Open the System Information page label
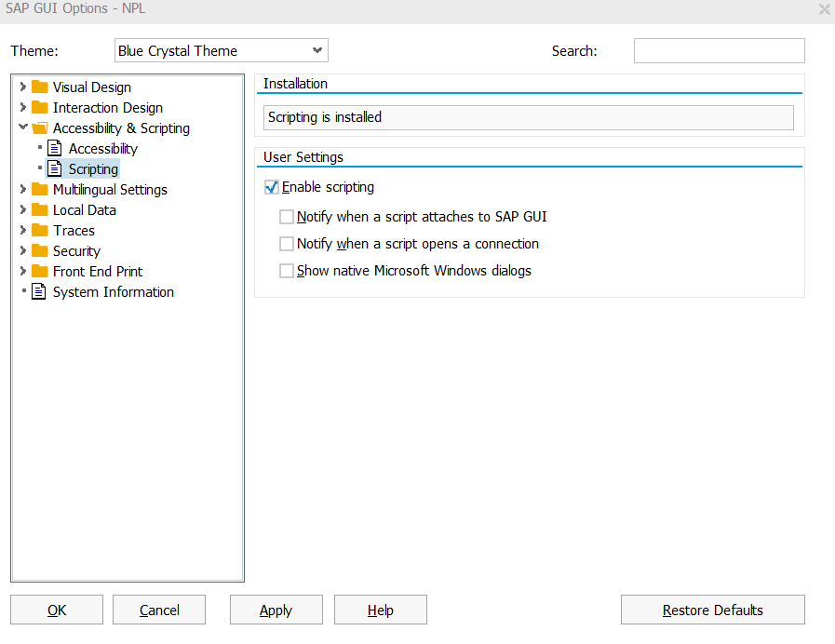This screenshot has width=835, height=644. [x=114, y=292]
